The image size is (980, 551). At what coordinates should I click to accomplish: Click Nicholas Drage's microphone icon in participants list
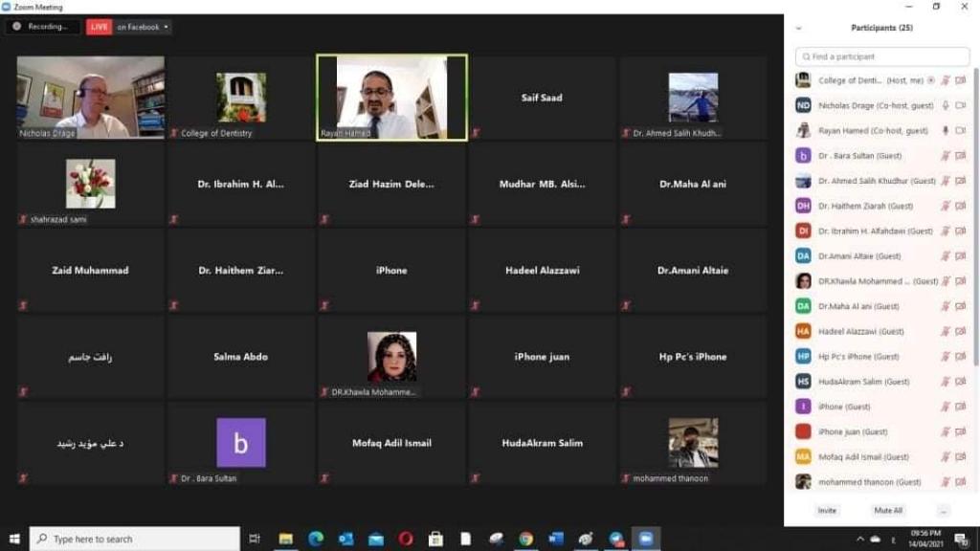(x=946, y=105)
